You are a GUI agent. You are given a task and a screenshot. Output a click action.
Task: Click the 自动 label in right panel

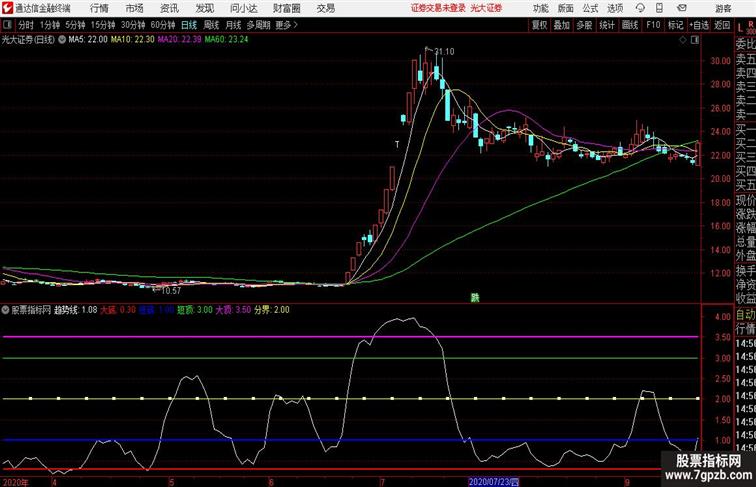[745, 315]
